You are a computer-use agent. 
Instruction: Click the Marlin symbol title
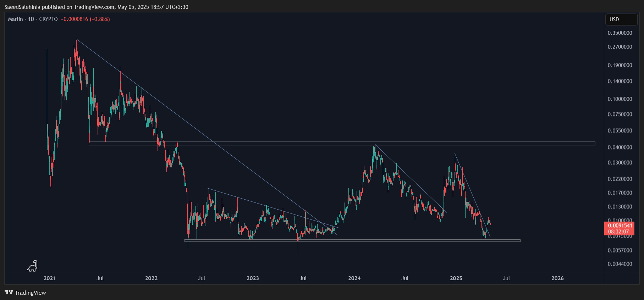pos(15,19)
